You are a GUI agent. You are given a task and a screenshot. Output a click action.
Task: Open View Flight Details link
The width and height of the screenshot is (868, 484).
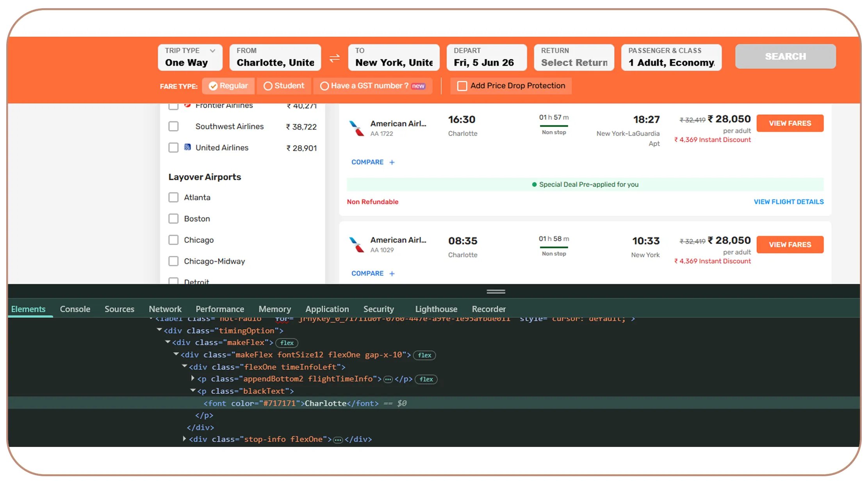coord(789,202)
